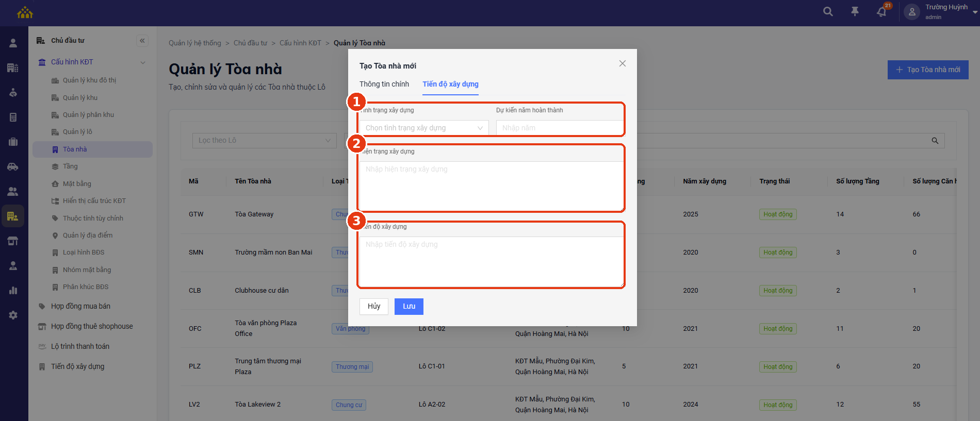Click Số lượng Tầng column header
980x421 pixels.
(858, 181)
